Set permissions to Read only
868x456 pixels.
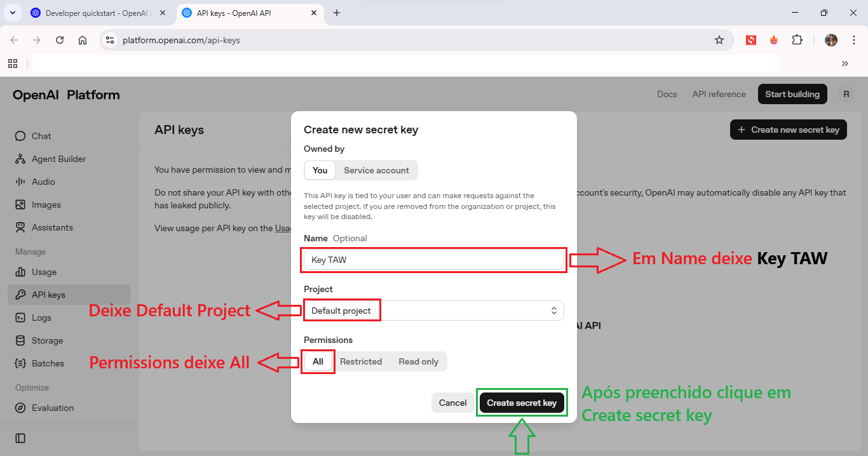(x=418, y=361)
